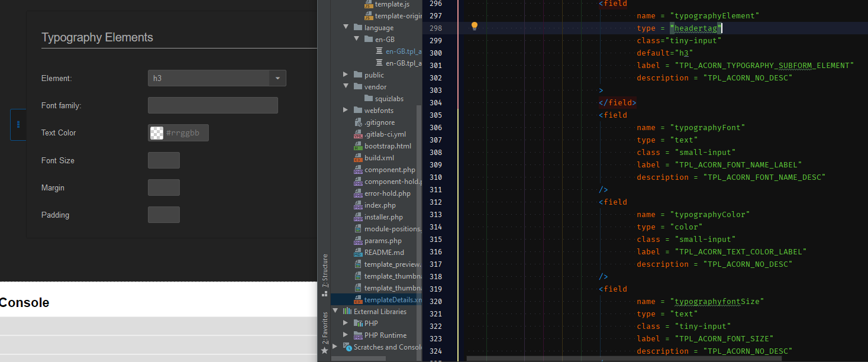Open error-hold.php file

[x=388, y=193]
